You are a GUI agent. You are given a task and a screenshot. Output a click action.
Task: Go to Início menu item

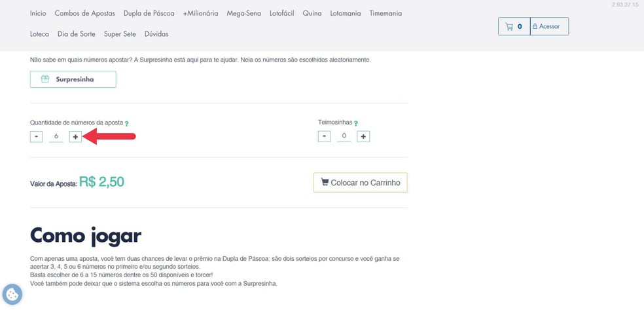point(38,13)
